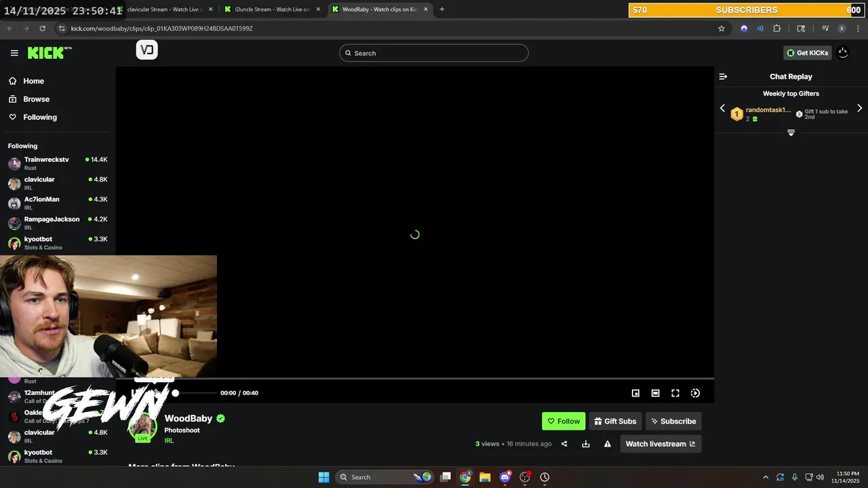The width and height of the screenshot is (868, 488).
Task: Show hidden system tray icons
Action: tap(766, 477)
